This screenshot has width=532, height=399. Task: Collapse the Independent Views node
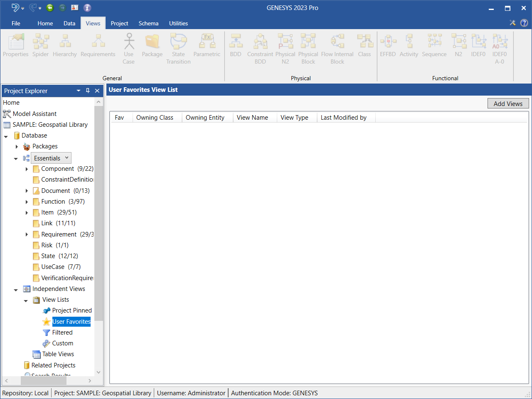(16, 289)
